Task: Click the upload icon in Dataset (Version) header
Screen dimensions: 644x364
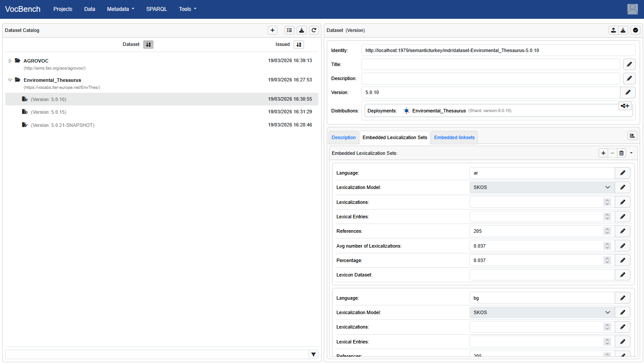Action: click(x=613, y=30)
